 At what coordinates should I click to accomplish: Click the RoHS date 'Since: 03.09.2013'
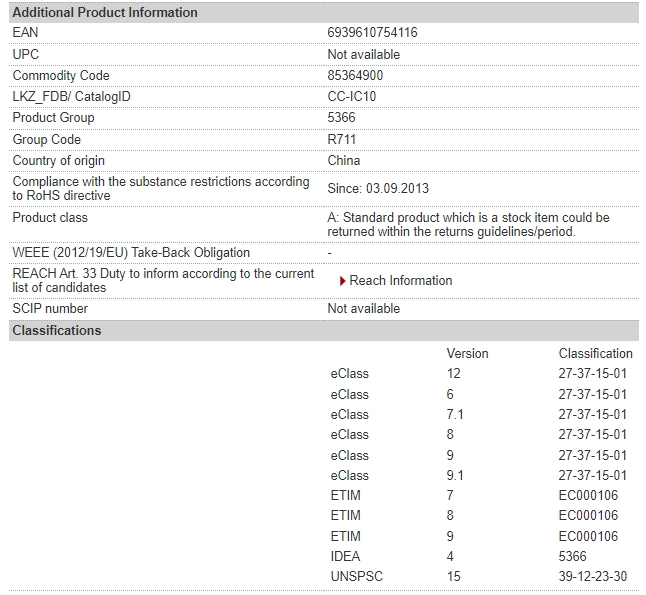click(x=378, y=188)
